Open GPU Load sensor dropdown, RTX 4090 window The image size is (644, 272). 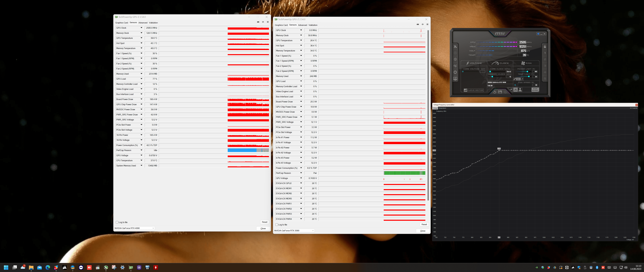pyautogui.click(x=142, y=79)
